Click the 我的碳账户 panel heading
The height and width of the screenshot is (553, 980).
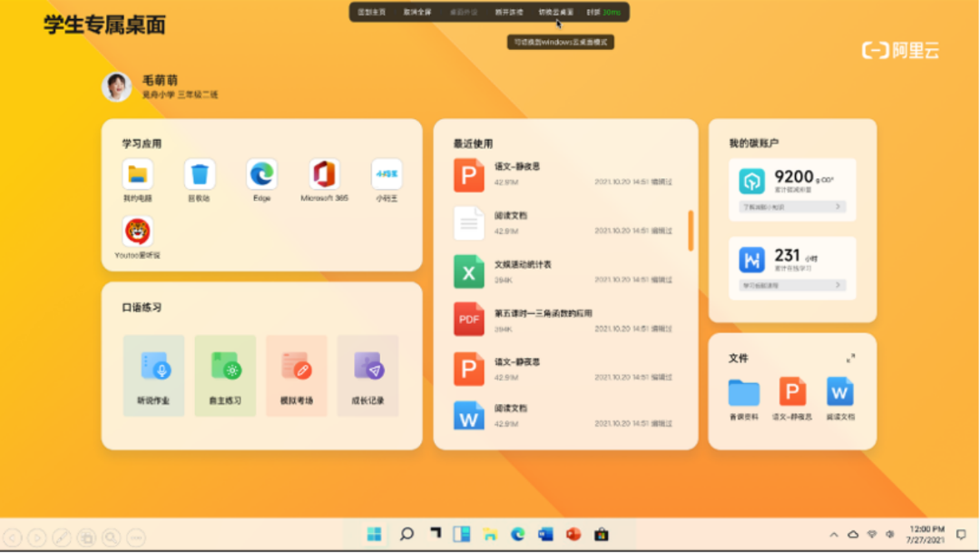754,143
